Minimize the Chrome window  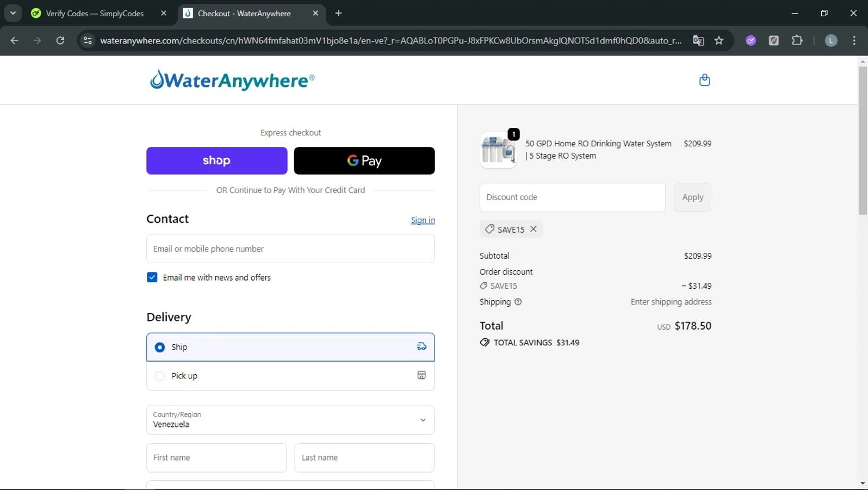(795, 13)
